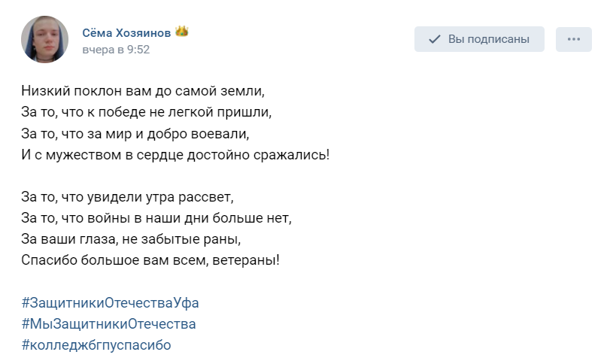This screenshot has height=364, width=610.
Task: Click the line Низкий поклон вам до самой земли
Action: point(144,92)
